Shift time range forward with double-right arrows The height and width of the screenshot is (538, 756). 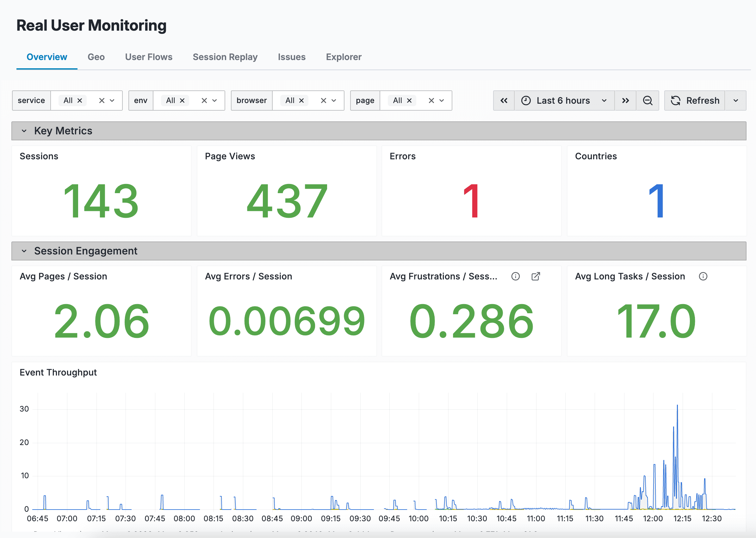pyautogui.click(x=625, y=101)
